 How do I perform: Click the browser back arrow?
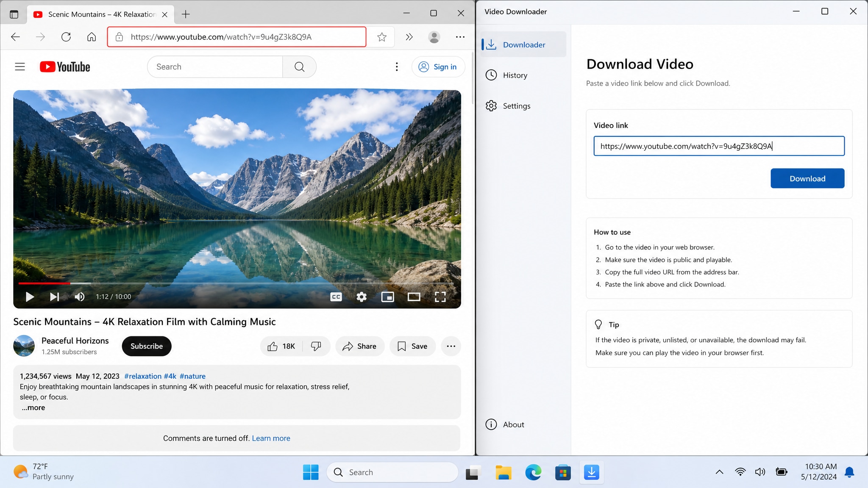(15, 37)
